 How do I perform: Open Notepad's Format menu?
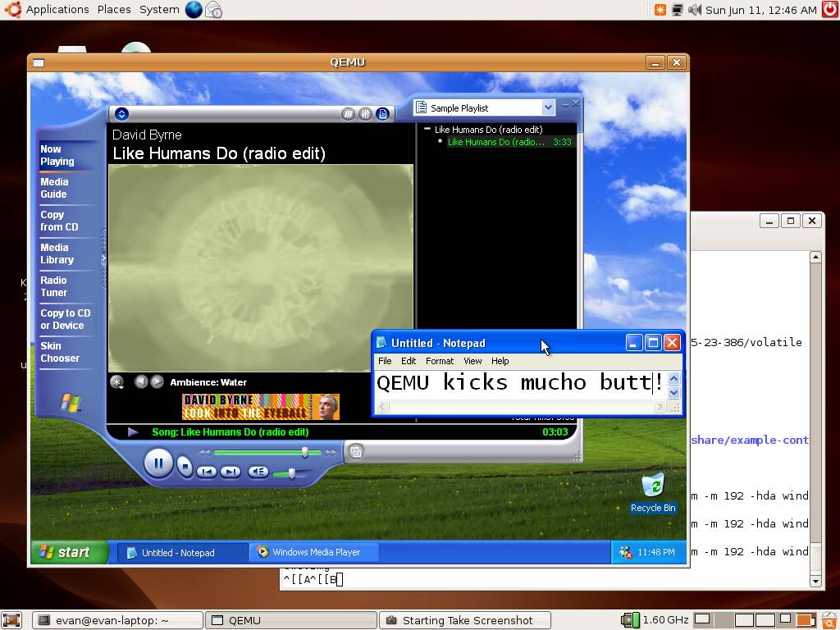point(439,361)
